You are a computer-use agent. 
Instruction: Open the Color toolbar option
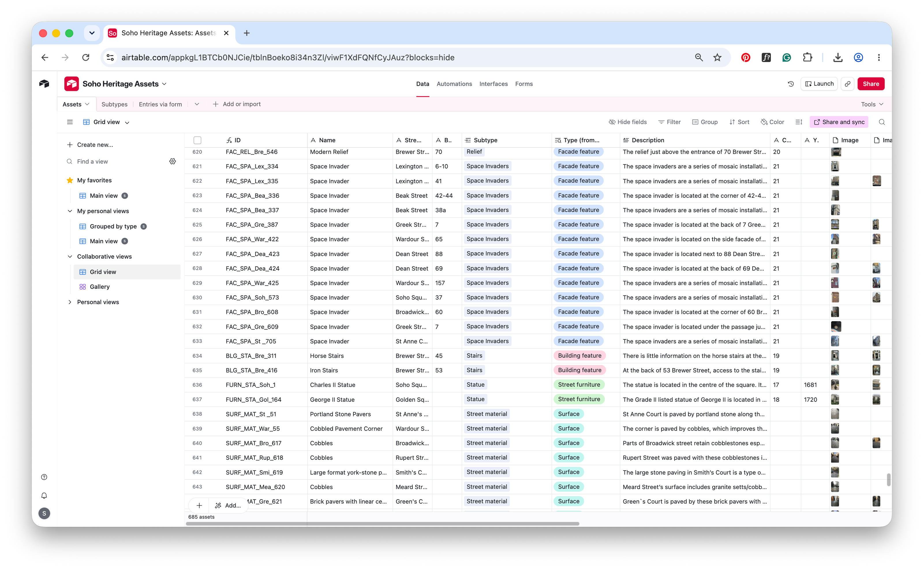click(x=772, y=122)
